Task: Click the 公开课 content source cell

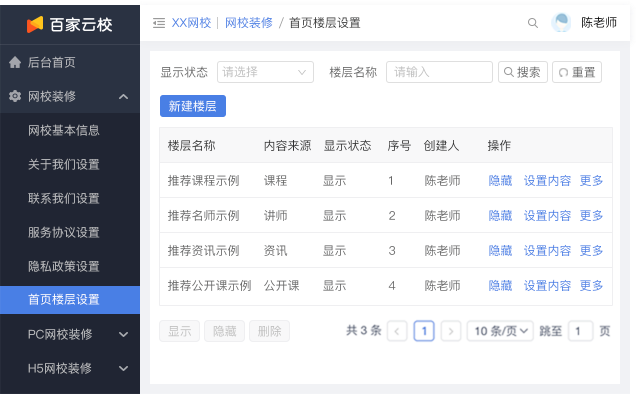Action: click(x=282, y=286)
